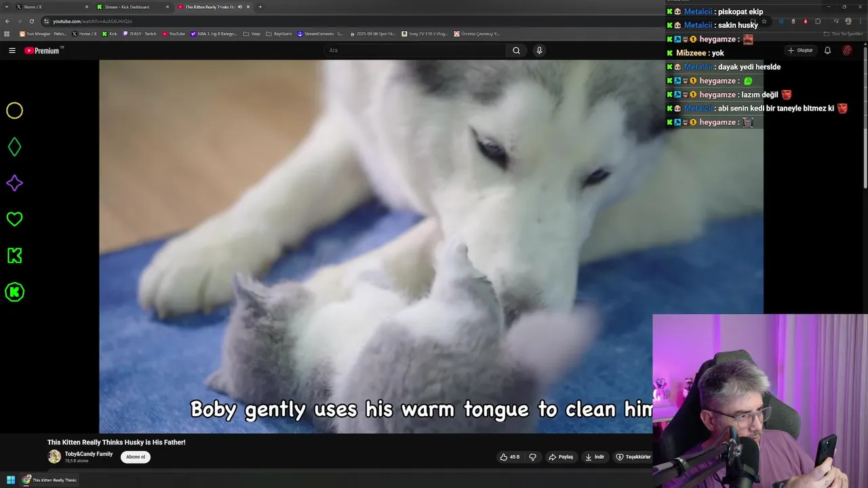Open Ücretsiz Çevrimiçi bookmark
This screenshot has width=868, height=488.
(x=477, y=33)
